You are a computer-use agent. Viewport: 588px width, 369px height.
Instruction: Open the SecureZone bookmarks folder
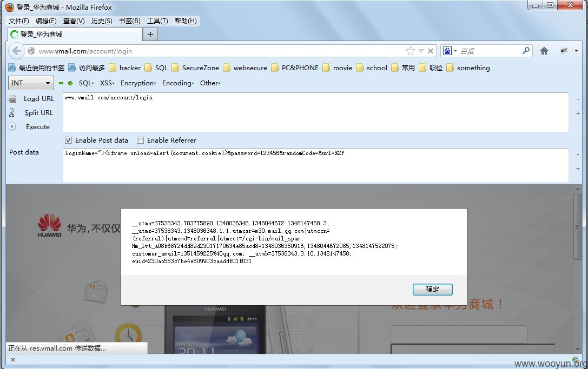tap(195, 68)
